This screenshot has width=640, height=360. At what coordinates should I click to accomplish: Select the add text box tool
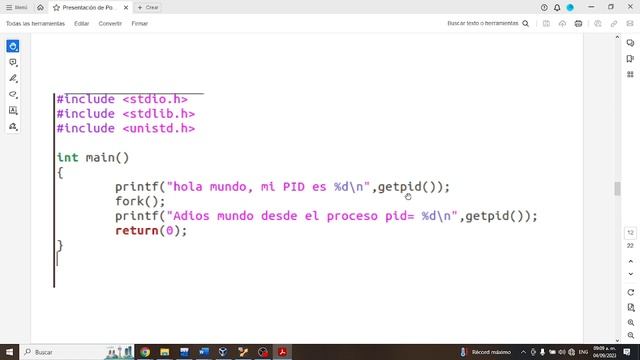[13, 110]
